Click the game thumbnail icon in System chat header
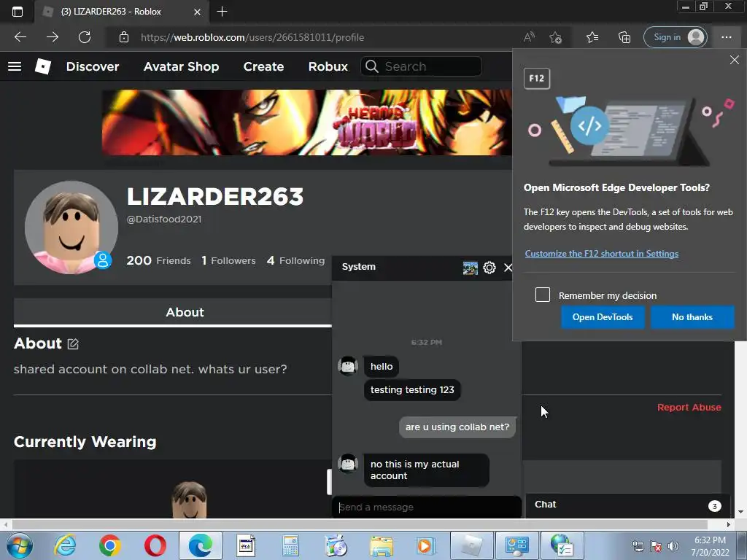Viewport: 747px width, 560px height. click(x=471, y=268)
